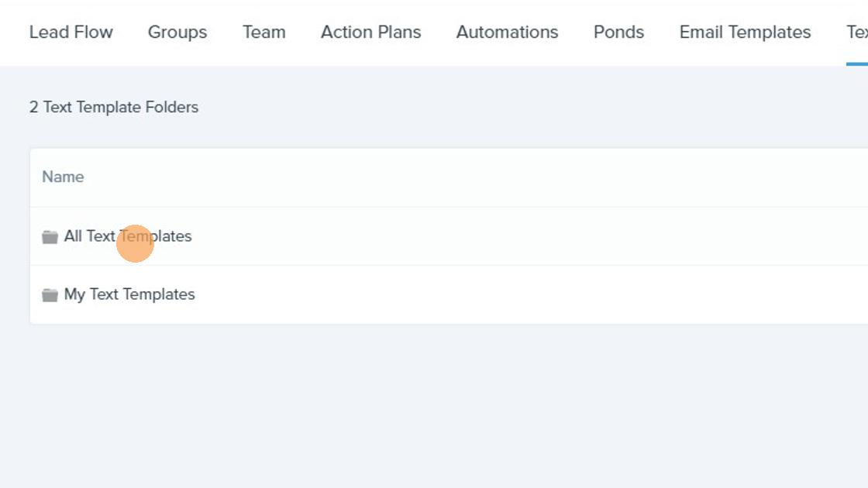868x488 pixels.
Task: Open the My Text Templates folder name link
Action: tap(129, 294)
